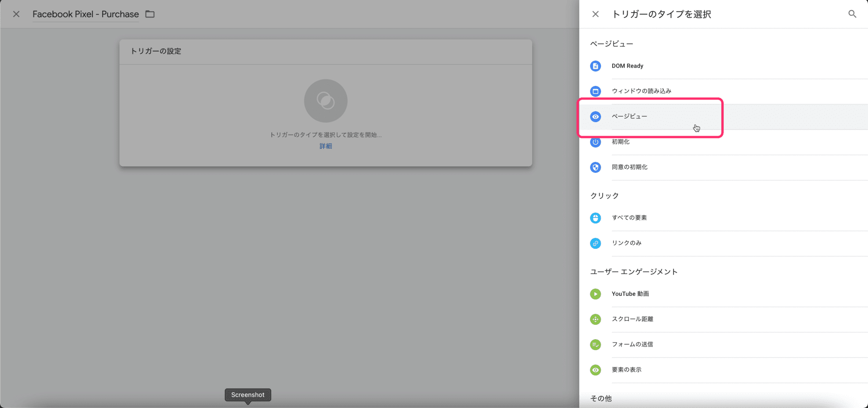Choose 初期化 trigger type
The height and width of the screenshot is (408, 868).
724,142
